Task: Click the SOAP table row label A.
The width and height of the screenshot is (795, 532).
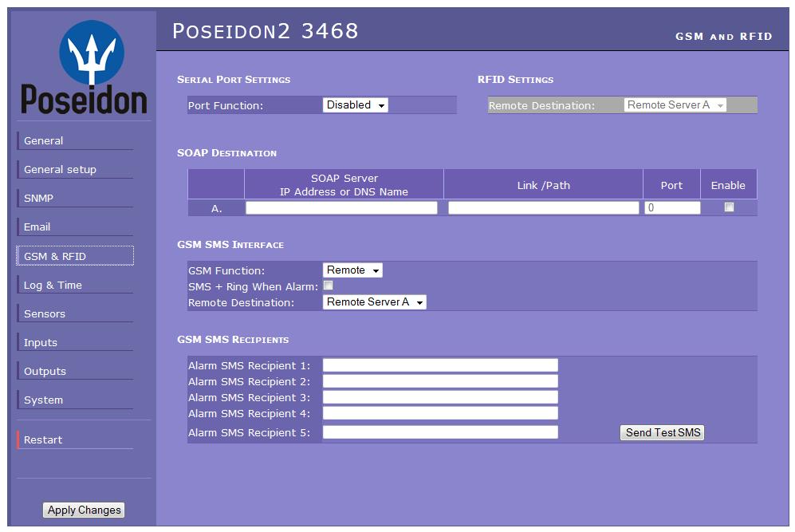Action: [x=217, y=208]
